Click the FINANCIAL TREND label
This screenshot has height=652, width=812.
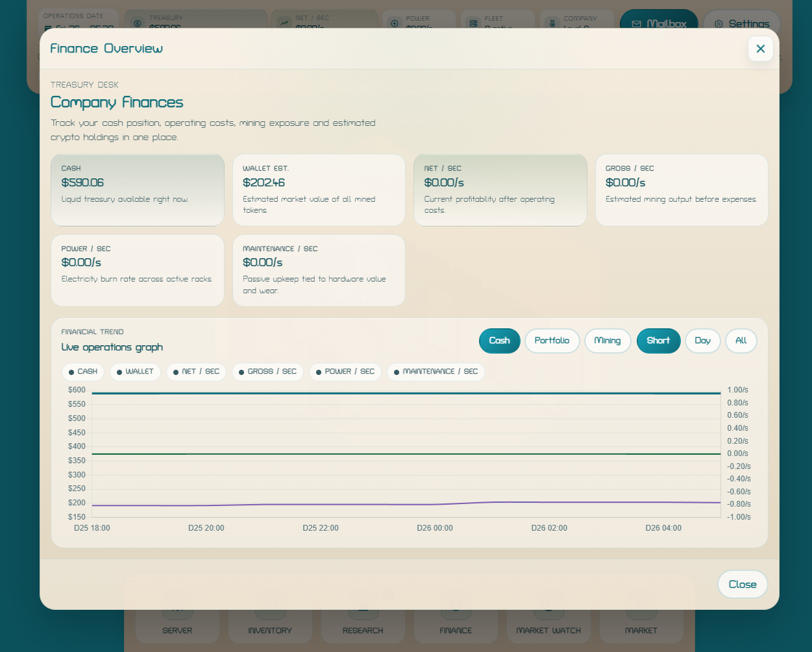[x=92, y=332]
